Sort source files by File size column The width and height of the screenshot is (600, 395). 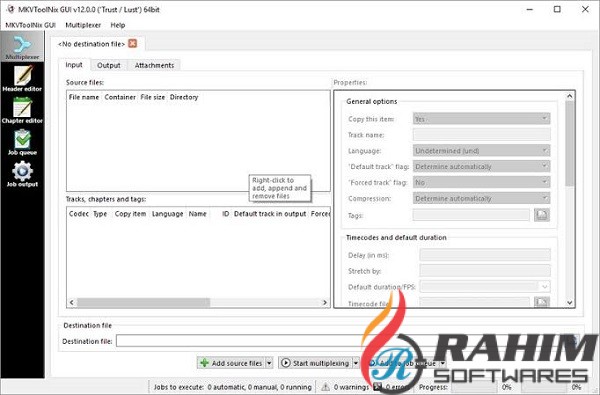[152, 97]
